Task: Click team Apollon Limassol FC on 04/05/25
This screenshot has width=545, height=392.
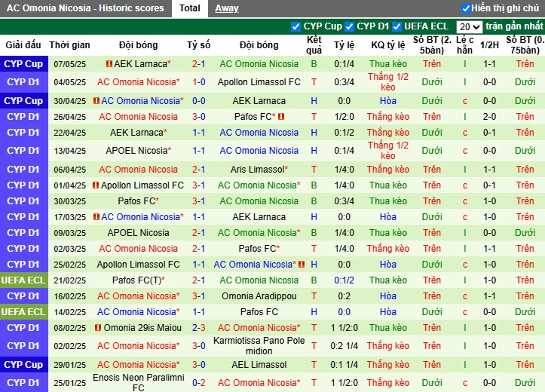Action: point(259,82)
